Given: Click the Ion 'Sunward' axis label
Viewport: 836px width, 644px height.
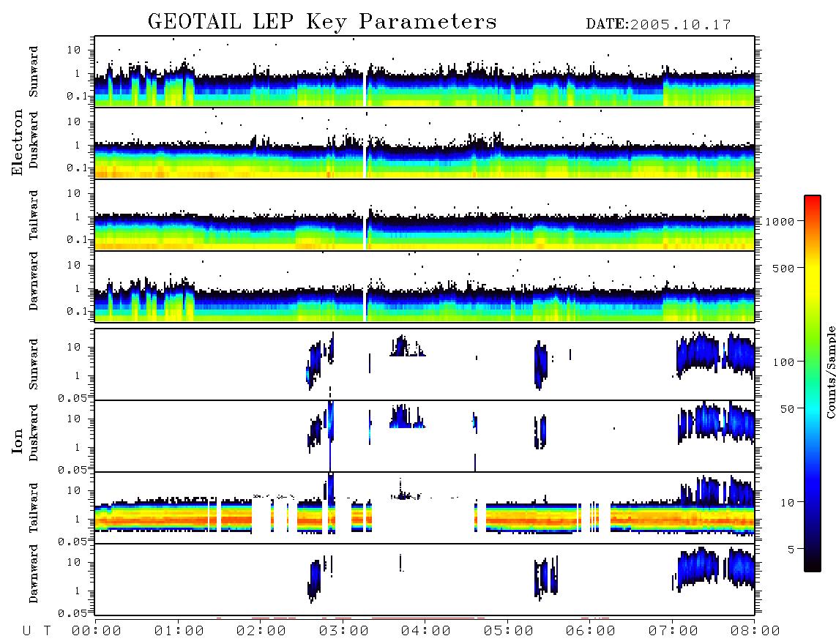Looking at the screenshot, I should [34, 364].
